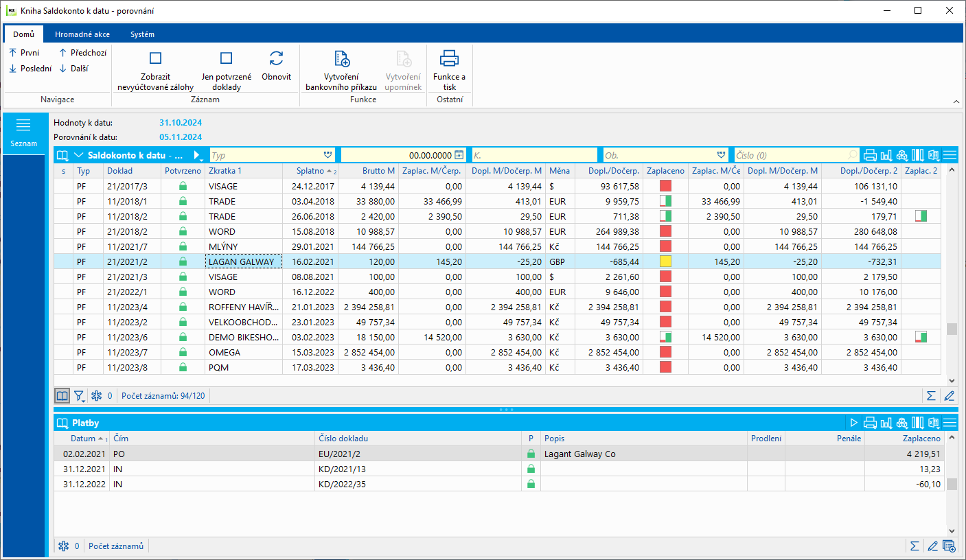Click the filter funnel icon below table
This screenshot has height=560, width=966.
(79, 396)
